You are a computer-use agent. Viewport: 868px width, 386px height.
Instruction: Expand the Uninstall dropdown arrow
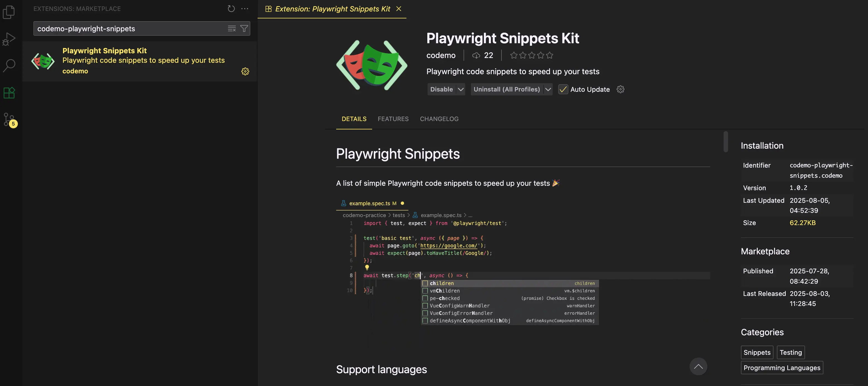coord(548,89)
